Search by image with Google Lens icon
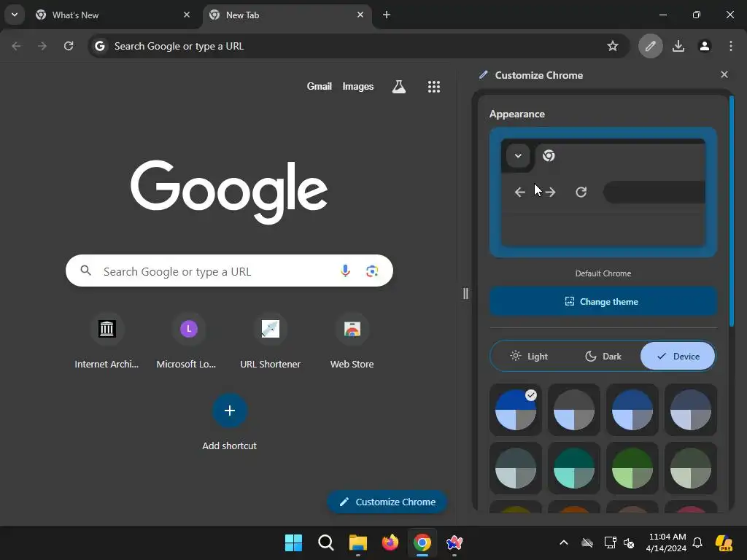This screenshot has height=560, width=747. [372, 271]
